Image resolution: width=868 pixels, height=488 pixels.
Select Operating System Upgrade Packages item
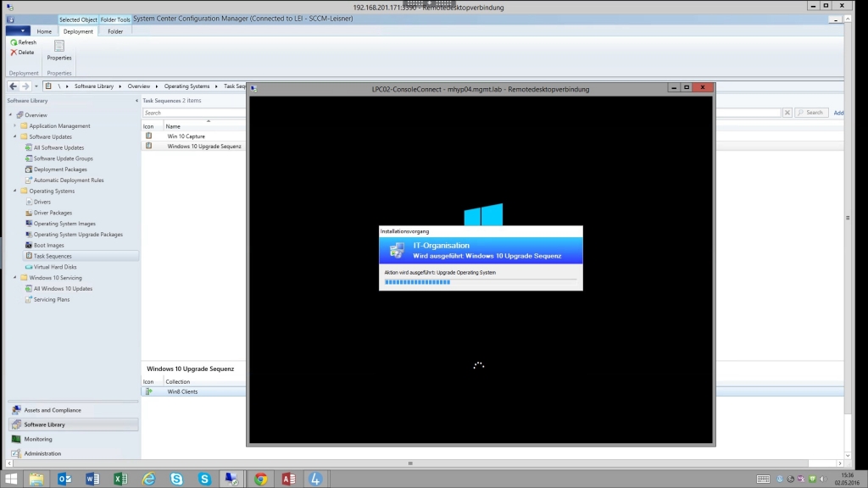pyautogui.click(x=74, y=234)
